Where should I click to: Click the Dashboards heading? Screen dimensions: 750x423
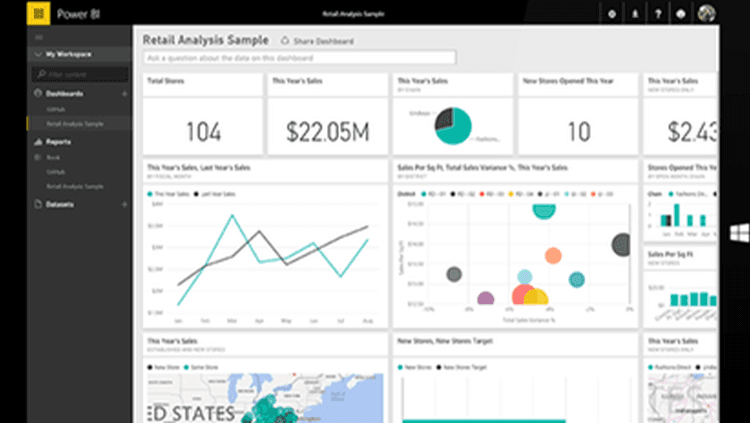tap(65, 94)
